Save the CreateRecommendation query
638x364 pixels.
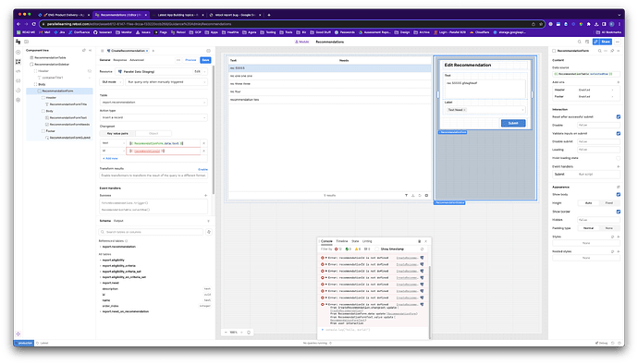[x=205, y=60]
